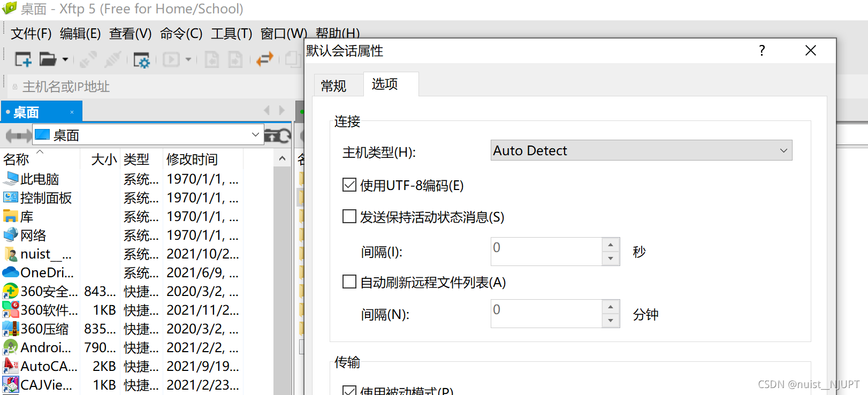Click the tab scroll left arrow

267,110
